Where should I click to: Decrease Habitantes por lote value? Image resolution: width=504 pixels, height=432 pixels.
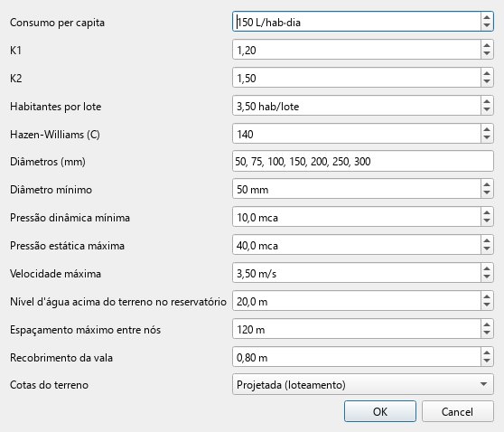click(487, 110)
